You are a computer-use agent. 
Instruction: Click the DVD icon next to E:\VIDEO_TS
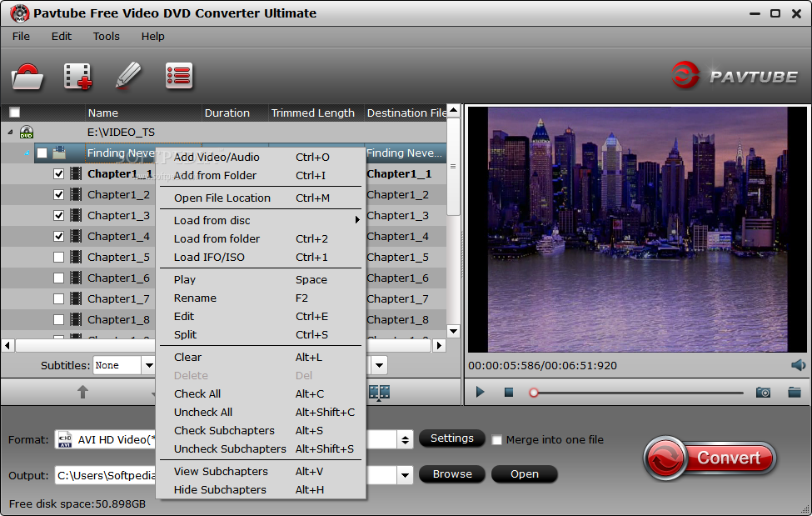click(27, 133)
